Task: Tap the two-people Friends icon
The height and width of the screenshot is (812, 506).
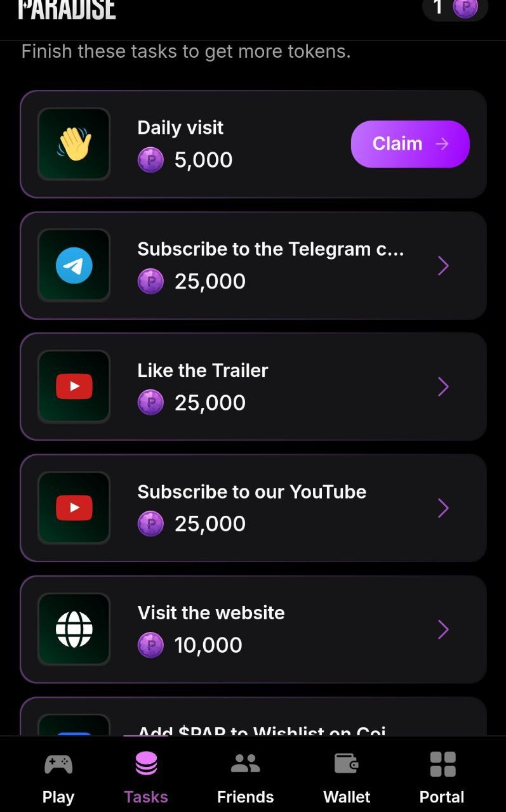Action: [x=245, y=764]
